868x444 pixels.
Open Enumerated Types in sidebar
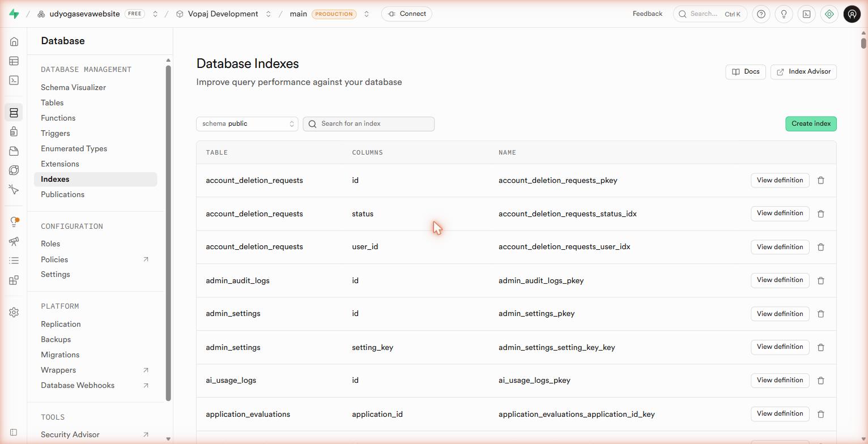click(74, 148)
